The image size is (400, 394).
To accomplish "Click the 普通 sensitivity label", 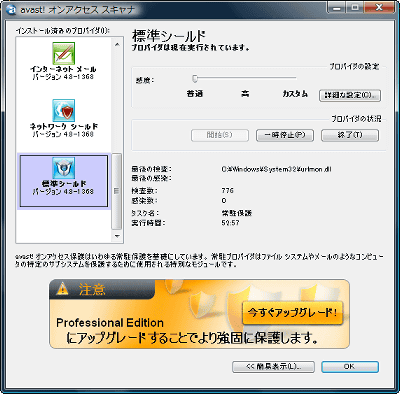I will [x=195, y=94].
